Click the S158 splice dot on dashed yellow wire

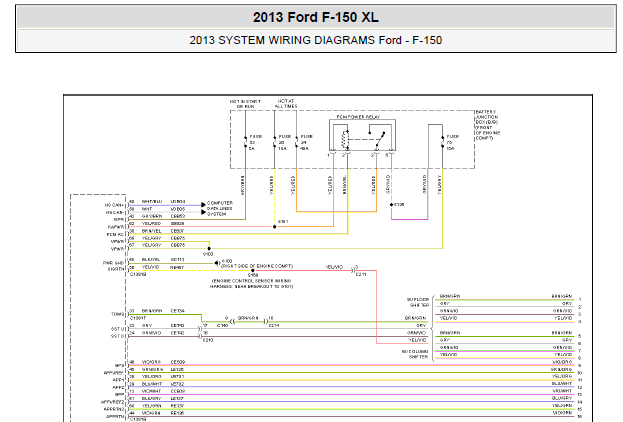point(253,271)
